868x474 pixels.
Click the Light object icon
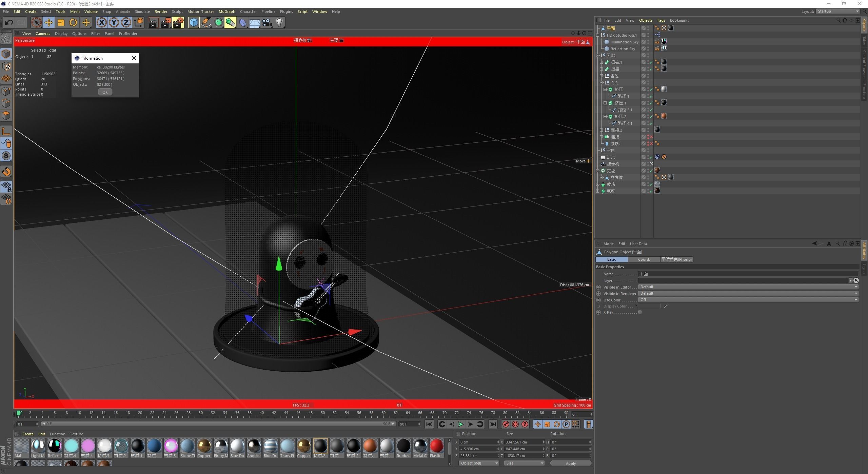[x=279, y=23]
